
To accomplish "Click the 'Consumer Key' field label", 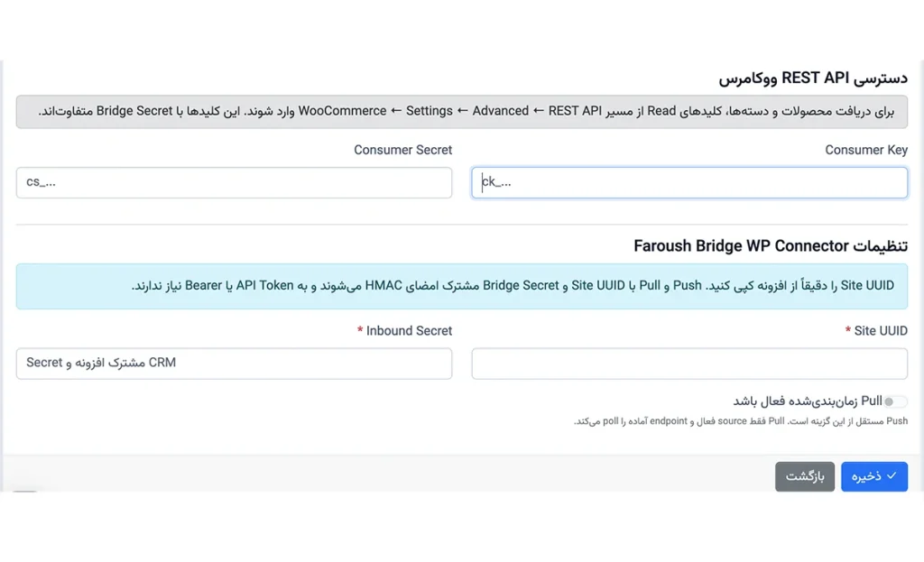I will click(x=865, y=151).
